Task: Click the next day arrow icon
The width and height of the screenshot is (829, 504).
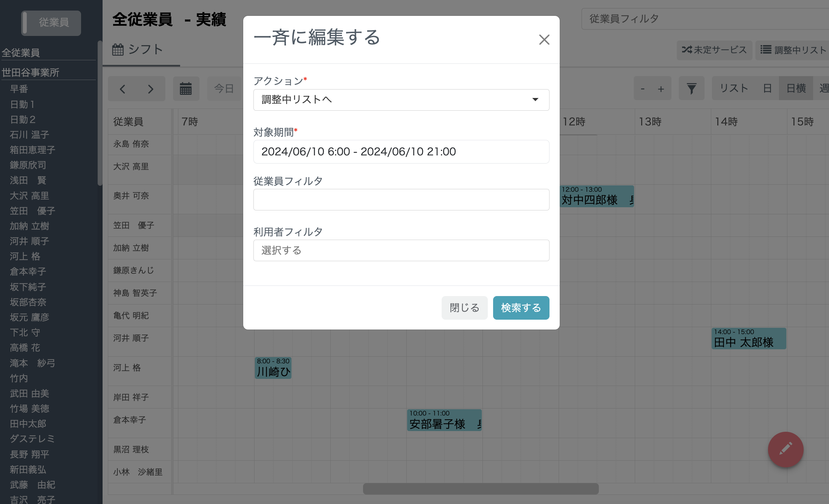Action: (151, 88)
